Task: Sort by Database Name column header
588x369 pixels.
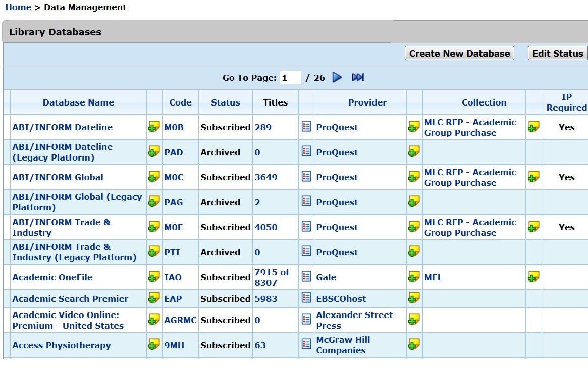Action: point(78,102)
